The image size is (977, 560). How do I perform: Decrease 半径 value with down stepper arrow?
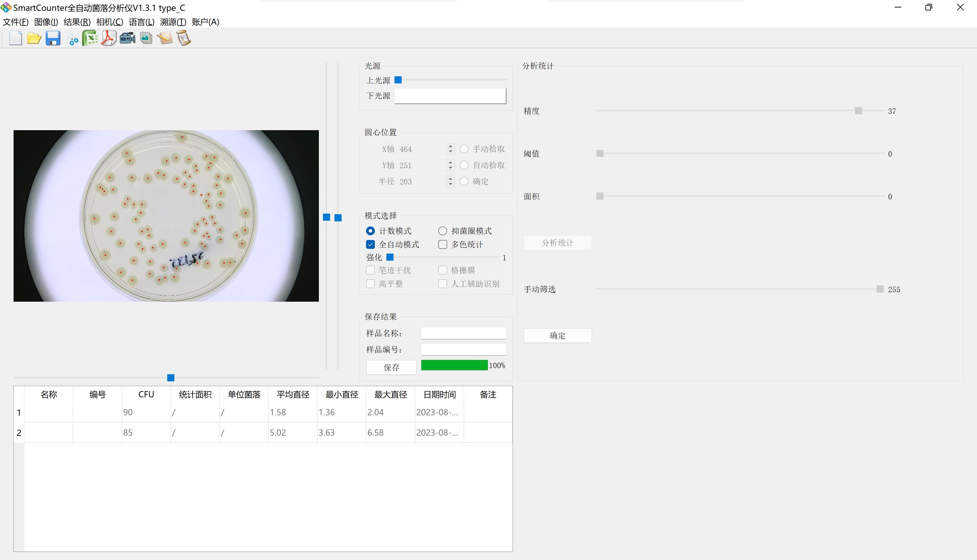450,184
